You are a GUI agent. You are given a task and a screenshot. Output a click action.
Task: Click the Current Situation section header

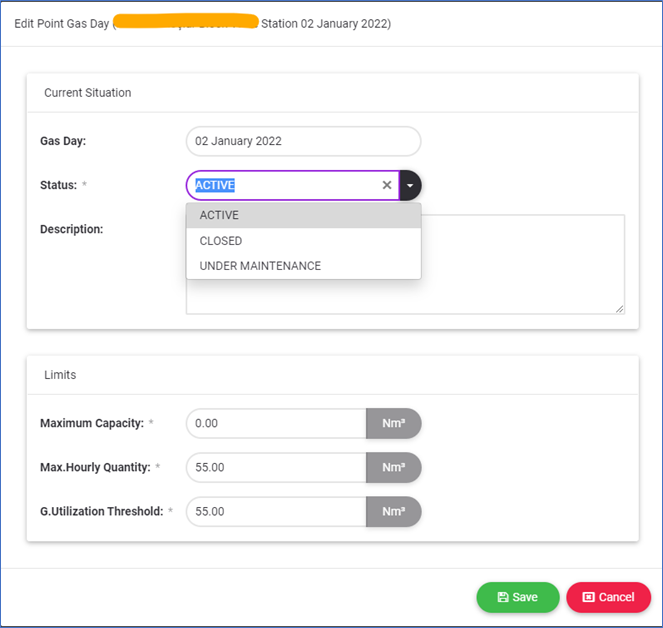pos(88,92)
